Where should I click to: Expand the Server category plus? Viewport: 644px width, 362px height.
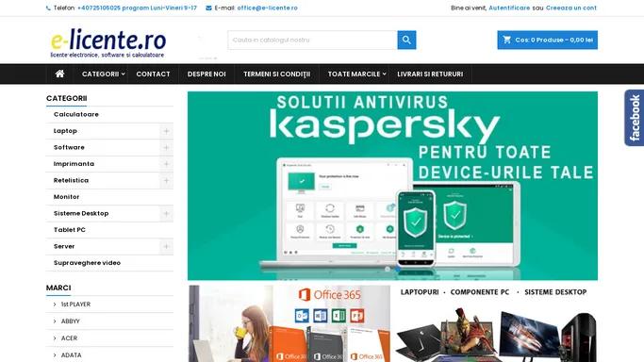(x=166, y=247)
